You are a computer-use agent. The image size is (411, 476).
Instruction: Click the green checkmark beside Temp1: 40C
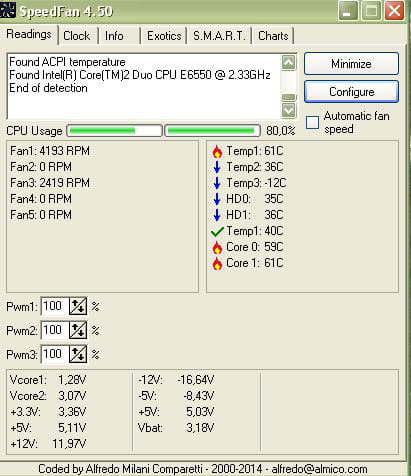click(x=217, y=232)
